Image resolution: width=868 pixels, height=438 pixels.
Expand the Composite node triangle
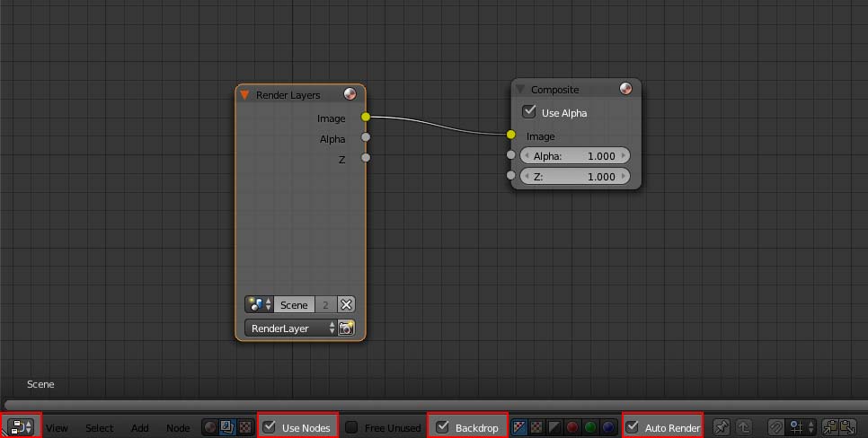point(519,89)
